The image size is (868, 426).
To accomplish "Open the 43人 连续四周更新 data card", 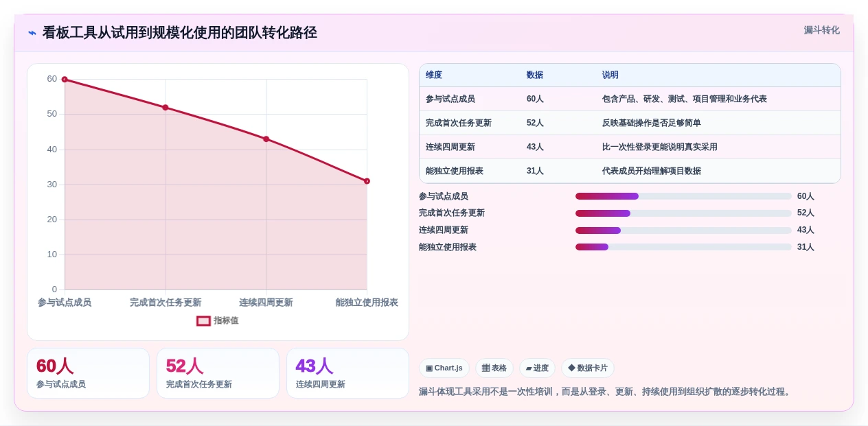I will click(x=347, y=373).
